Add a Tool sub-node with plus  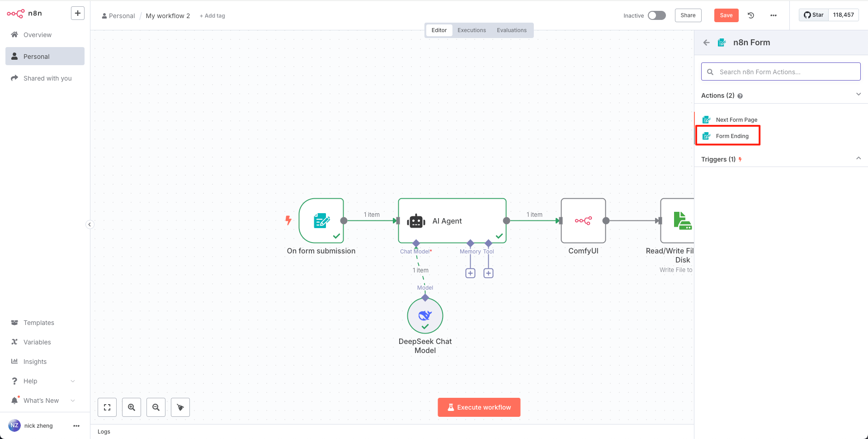[488, 273]
